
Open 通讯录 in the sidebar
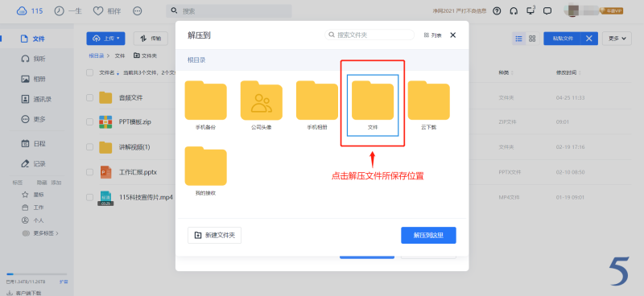pyautogui.click(x=36, y=100)
